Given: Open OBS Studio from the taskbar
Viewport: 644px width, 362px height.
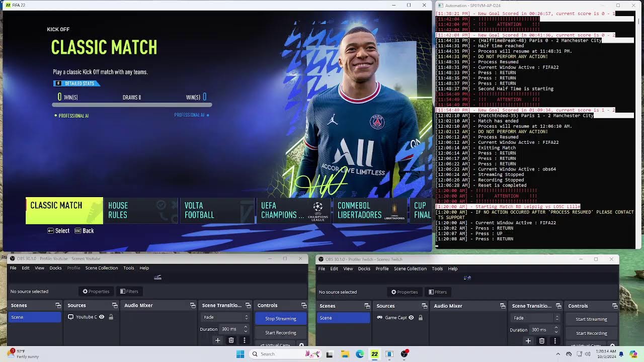Looking at the screenshot, I should point(404,354).
